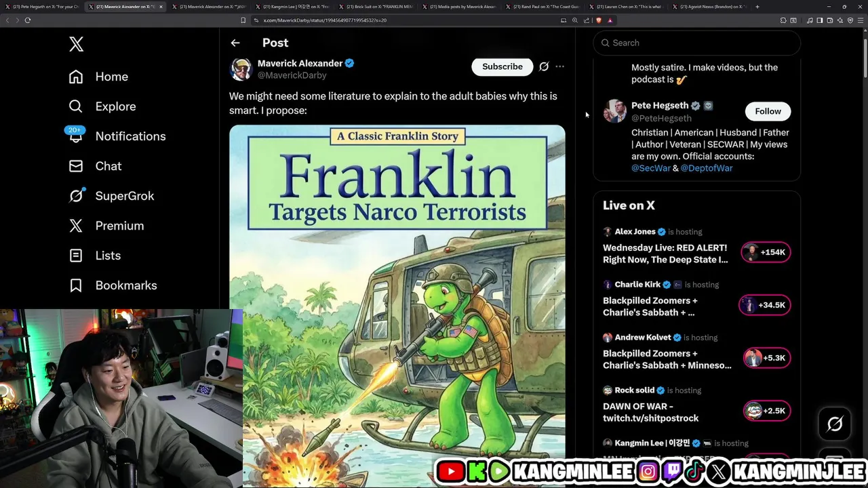
Task: Close the active Maverick Alexander tab
Action: point(161,7)
